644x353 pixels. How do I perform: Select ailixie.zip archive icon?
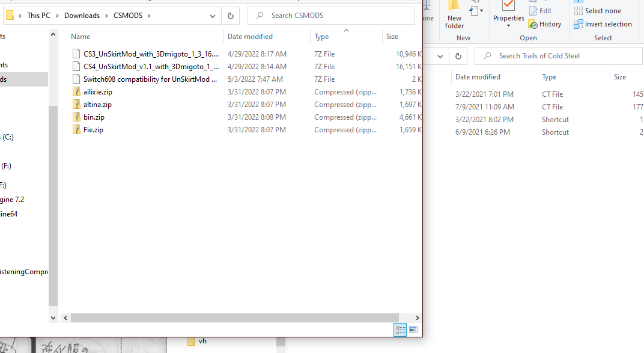tap(76, 91)
